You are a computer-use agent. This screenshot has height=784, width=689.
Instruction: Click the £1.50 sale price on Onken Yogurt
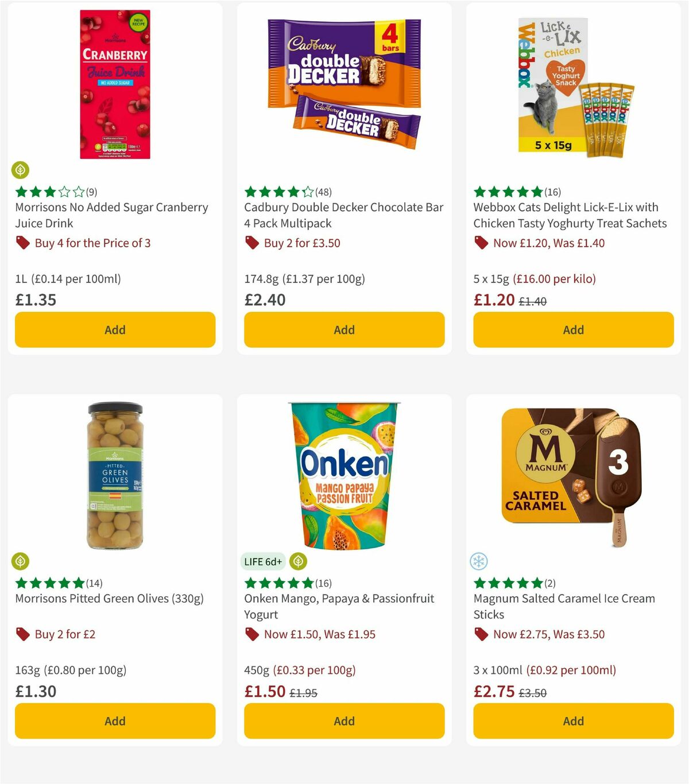coord(264,691)
